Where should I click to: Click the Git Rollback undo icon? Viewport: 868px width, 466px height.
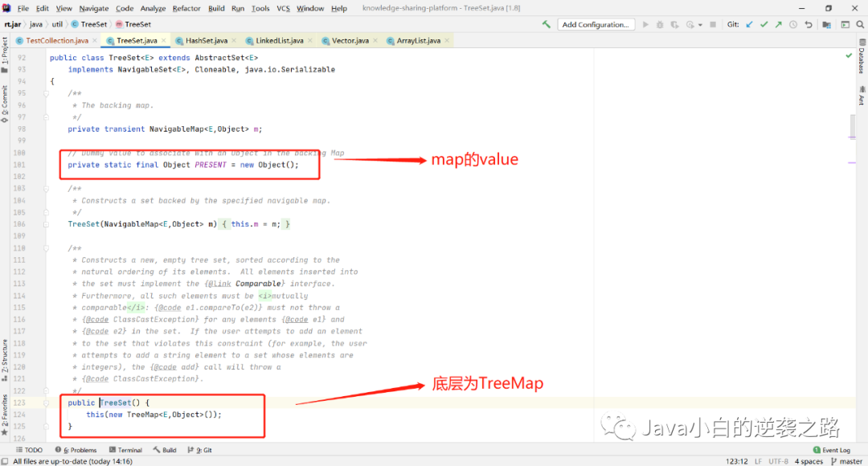coord(809,24)
